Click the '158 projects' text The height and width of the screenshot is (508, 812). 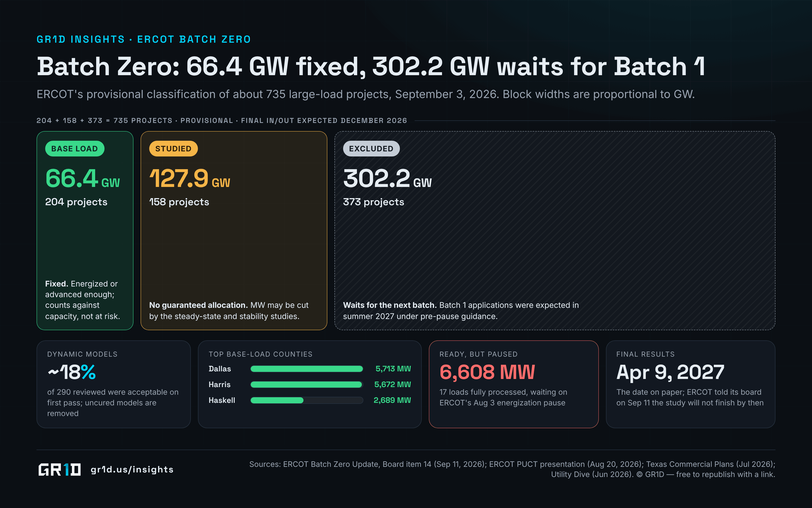[179, 202]
